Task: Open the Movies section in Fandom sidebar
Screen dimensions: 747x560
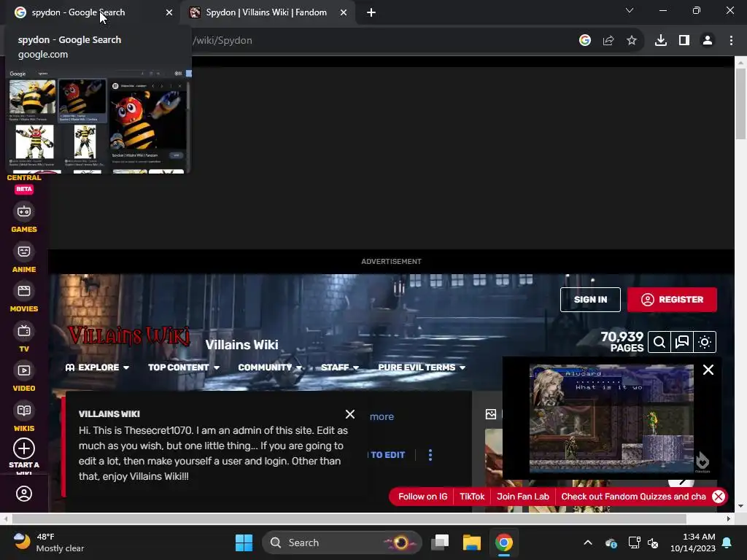Action: (24, 297)
